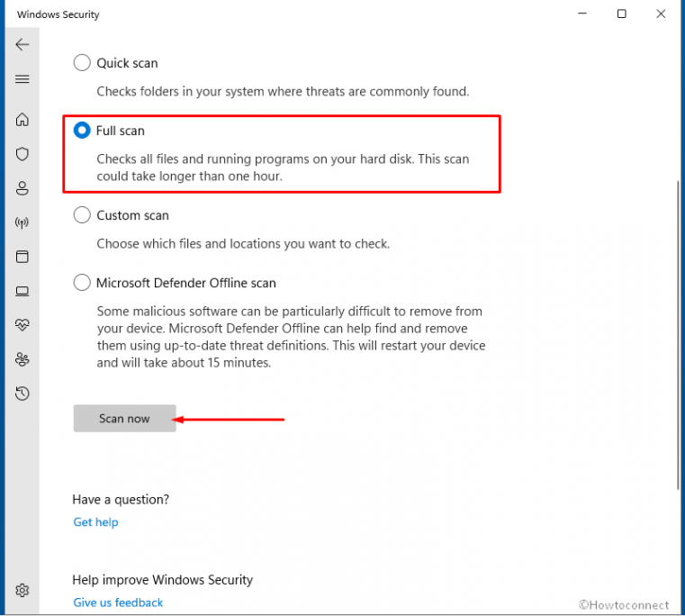Click 'Help improve Windows Security' heading
The width and height of the screenshot is (685, 616).
click(x=163, y=580)
